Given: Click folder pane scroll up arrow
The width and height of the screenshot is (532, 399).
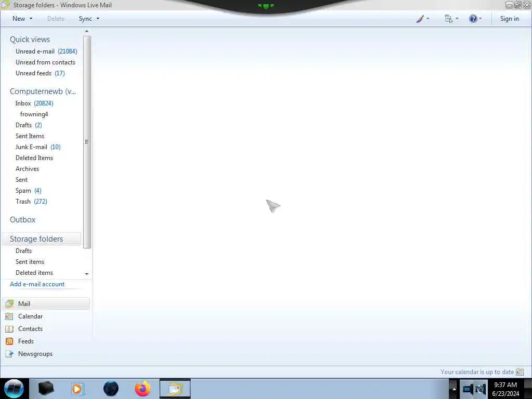Looking at the screenshot, I should pyautogui.click(x=87, y=31).
